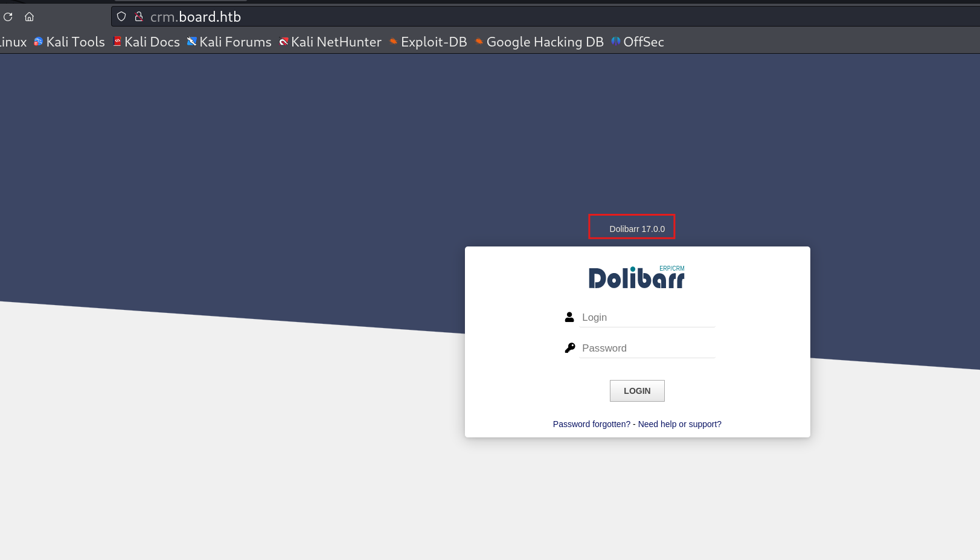Click the browser reload icon
Image resolution: width=980 pixels, height=560 pixels.
8,17
